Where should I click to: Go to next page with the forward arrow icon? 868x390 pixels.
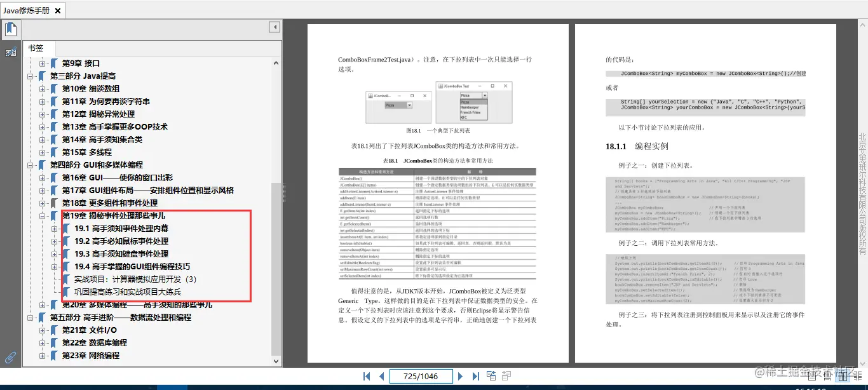coord(460,376)
